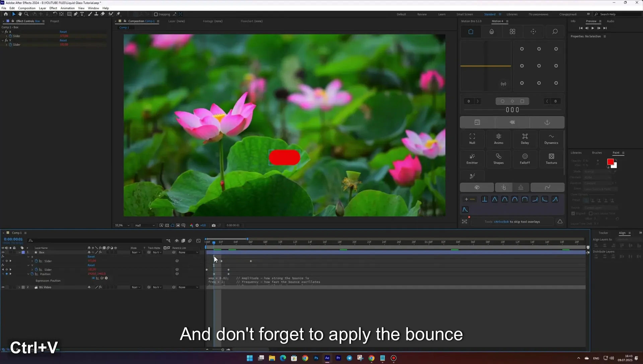Click the Falloff tool in Motion 4
This screenshot has height=364, width=643.
pos(525,159)
